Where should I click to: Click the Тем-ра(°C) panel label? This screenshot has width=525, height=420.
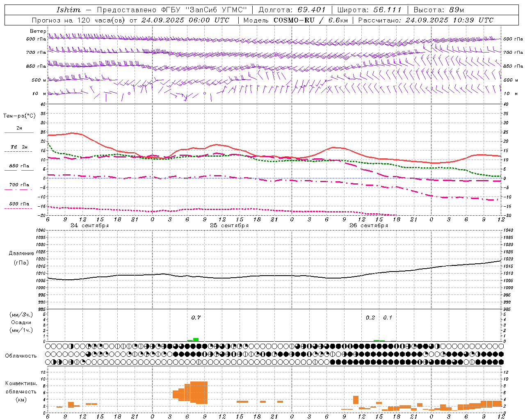click(x=19, y=116)
